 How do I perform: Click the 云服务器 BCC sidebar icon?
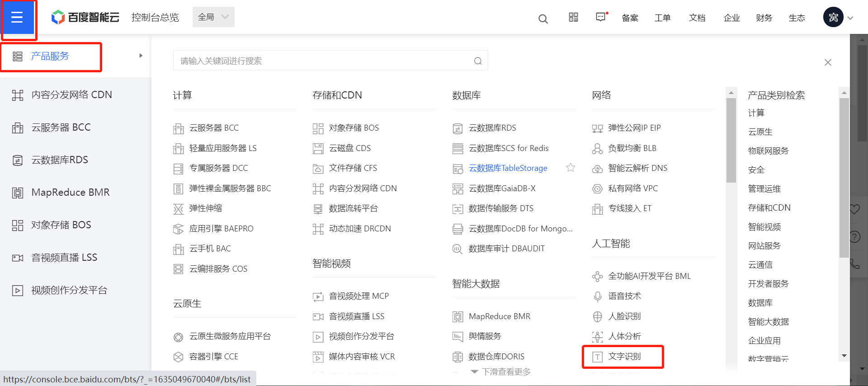pos(18,127)
